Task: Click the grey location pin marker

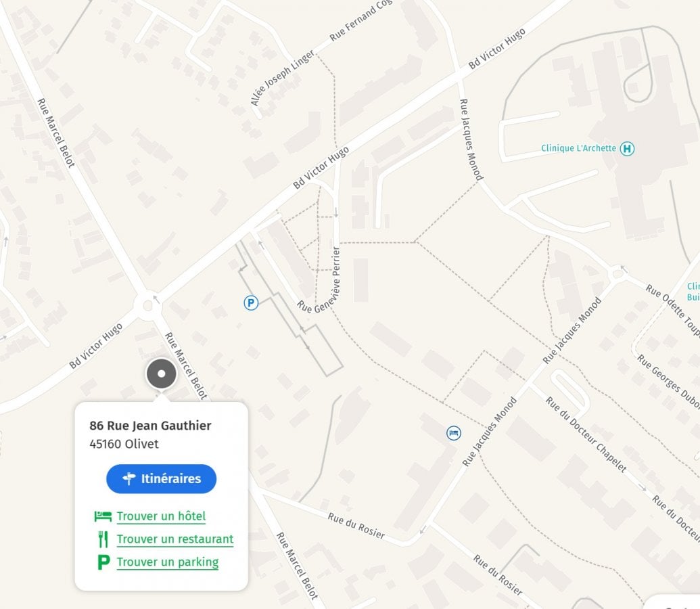Action: click(162, 374)
